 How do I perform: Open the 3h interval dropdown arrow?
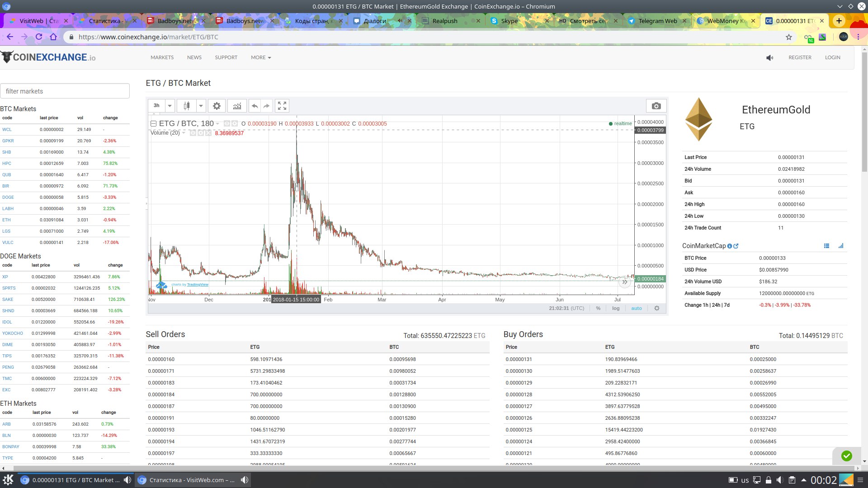click(170, 106)
